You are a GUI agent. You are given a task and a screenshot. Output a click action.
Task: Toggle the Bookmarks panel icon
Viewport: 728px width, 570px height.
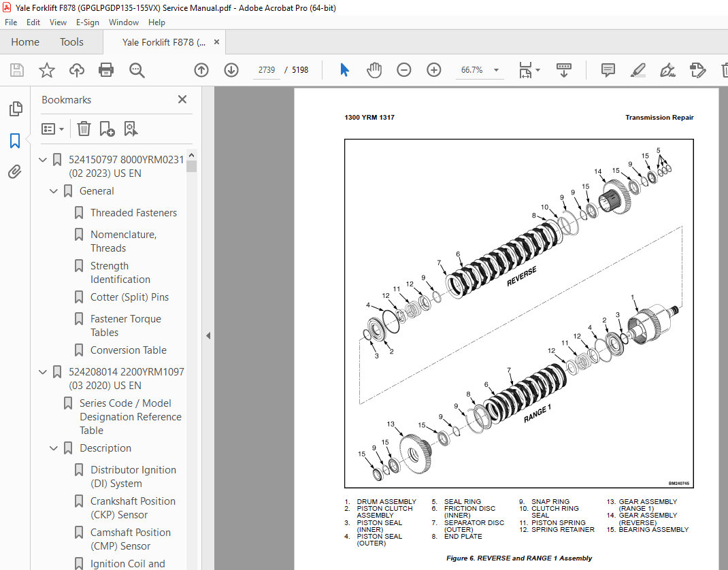point(15,141)
